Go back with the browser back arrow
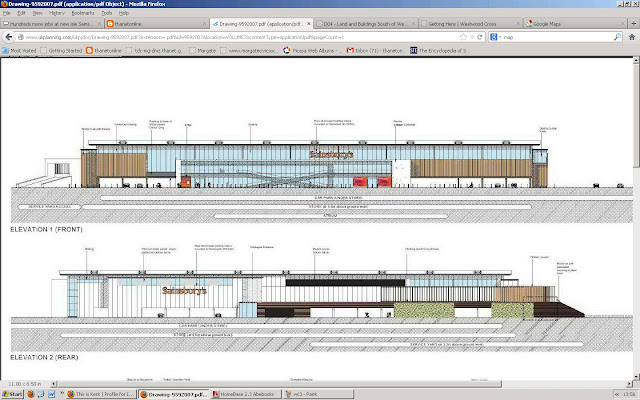 [9, 37]
